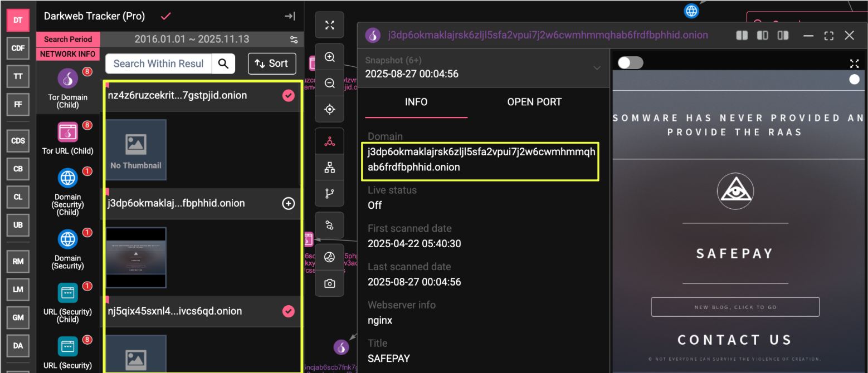Image resolution: width=868 pixels, height=373 pixels.
Task: Click the fit-to-screen arrows icon
Action: 329,25
